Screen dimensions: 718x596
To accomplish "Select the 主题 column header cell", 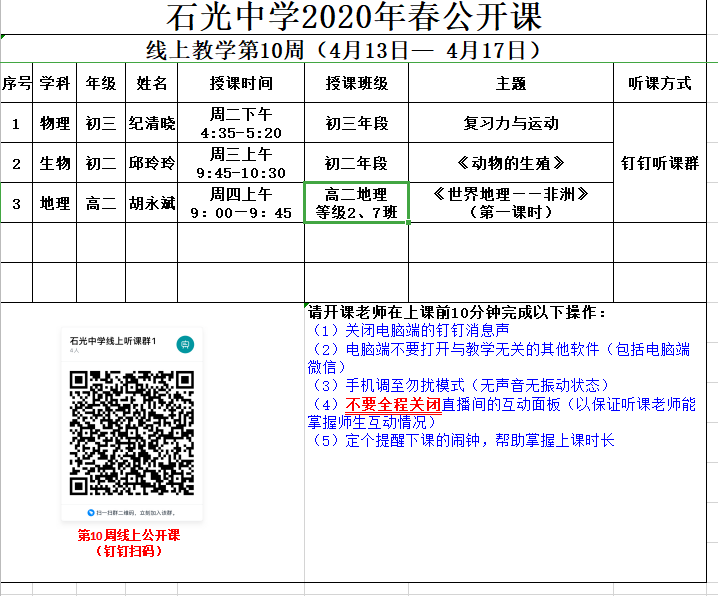I will point(510,83).
